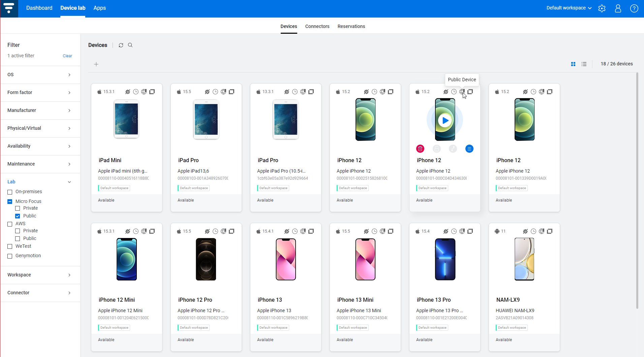Enable the Public checkbox under Micro Focus
Image resolution: width=644 pixels, height=357 pixels.
pyautogui.click(x=18, y=216)
